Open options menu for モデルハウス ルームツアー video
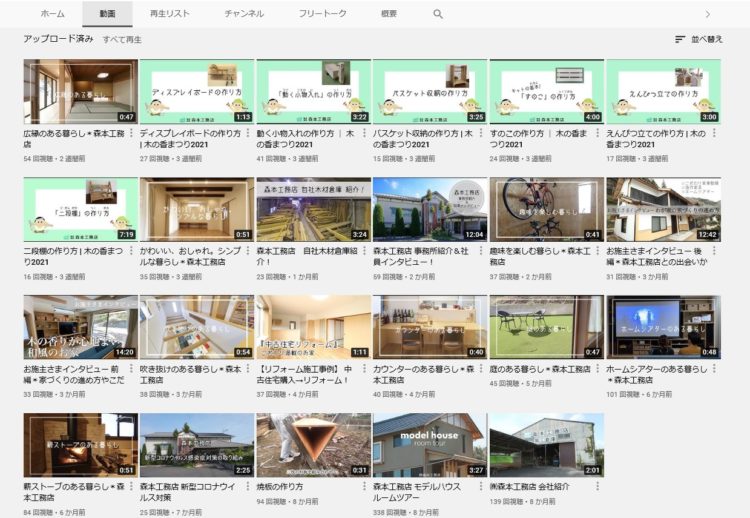Screen dimensions: 750x518 tap(481, 486)
